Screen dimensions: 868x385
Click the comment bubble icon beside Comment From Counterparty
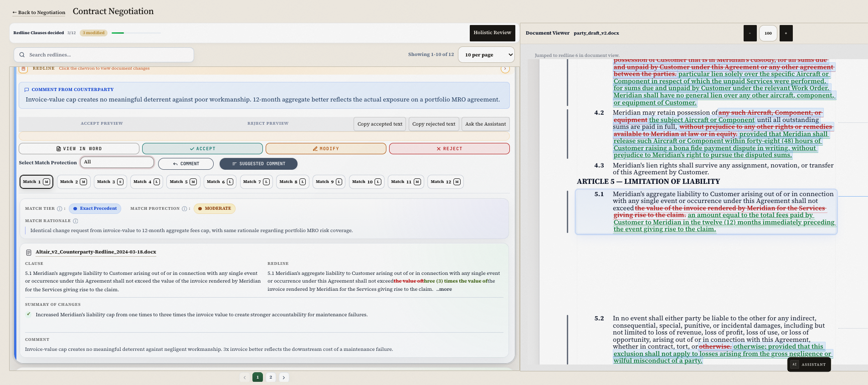point(26,90)
